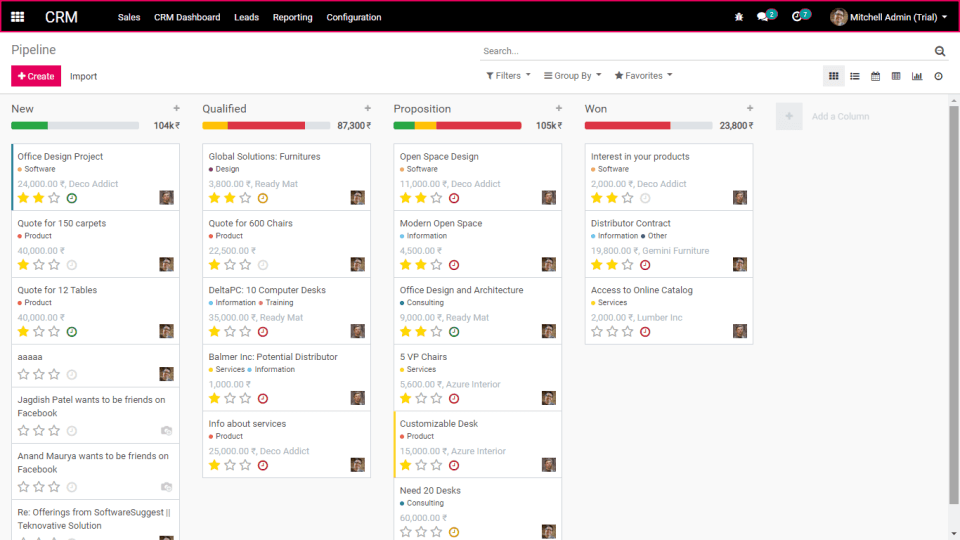Set third priority star on Office Design Project

54,198
